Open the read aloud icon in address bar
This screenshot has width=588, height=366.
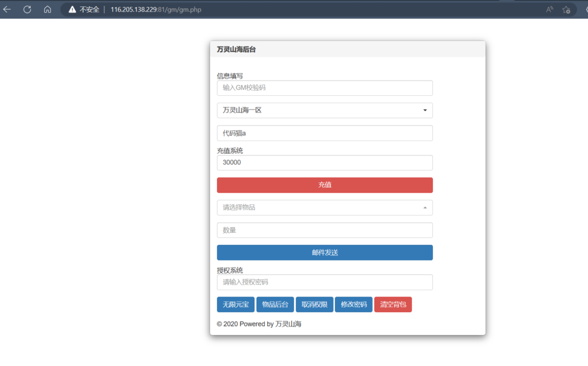pyautogui.click(x=550, y=9)
